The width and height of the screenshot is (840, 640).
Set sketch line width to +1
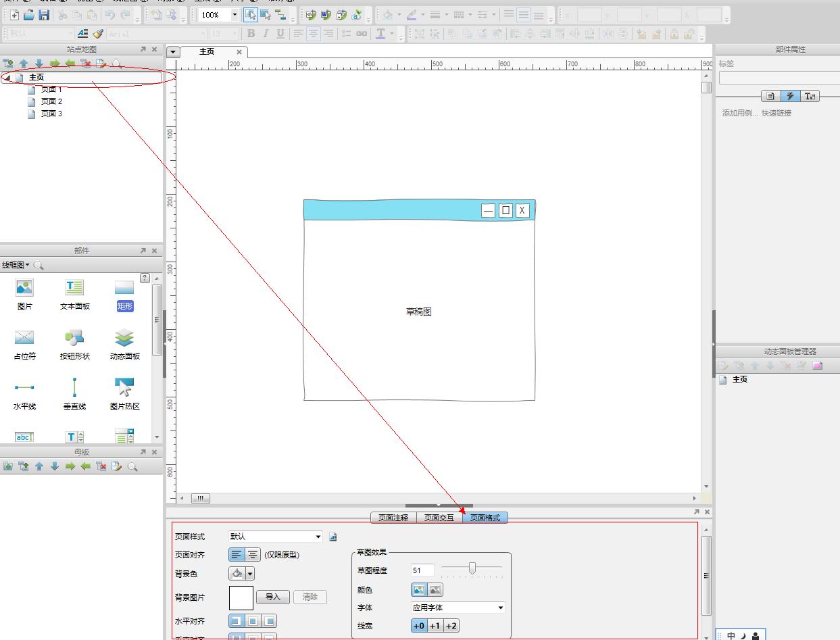[435, 626]
